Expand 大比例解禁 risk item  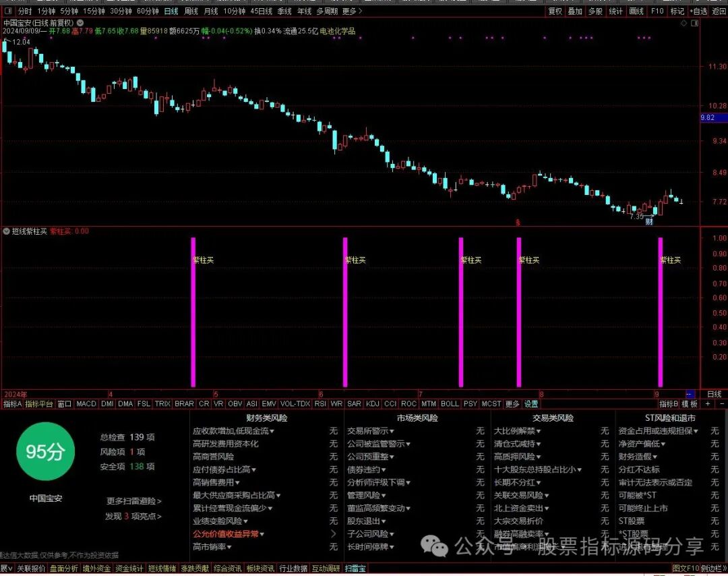(x=517, y=431)
